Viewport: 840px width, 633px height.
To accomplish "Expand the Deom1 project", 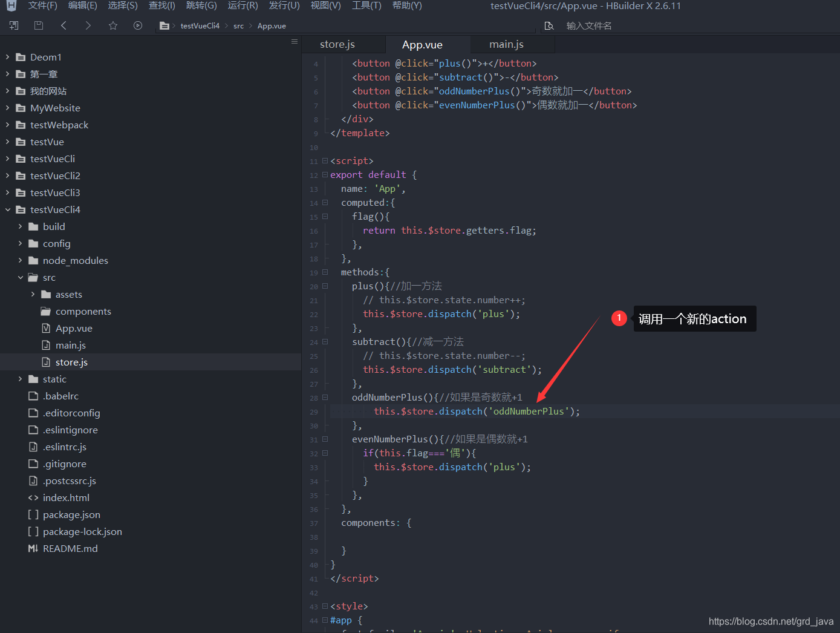I will (x=7, y=57).
